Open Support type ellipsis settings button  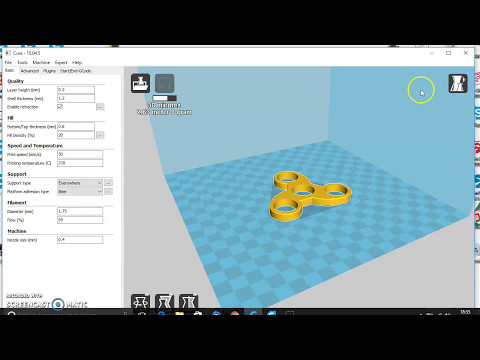[108, 183]
